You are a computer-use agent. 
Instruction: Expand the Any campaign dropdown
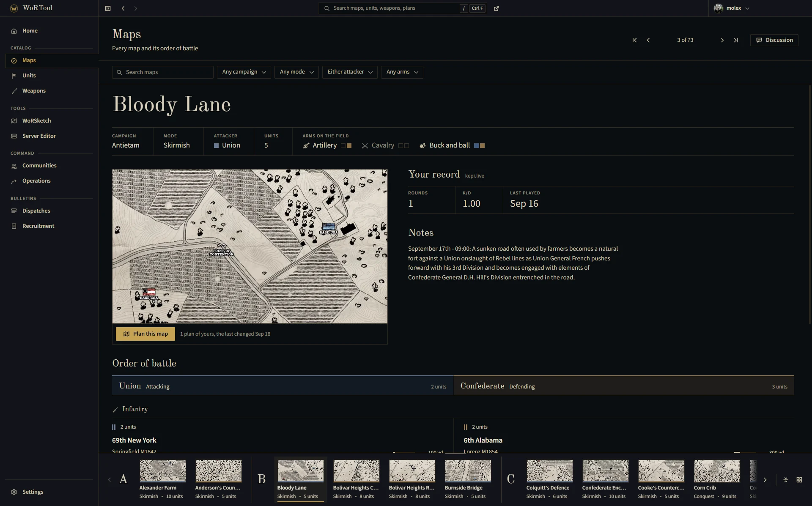(x=244, y=72)
